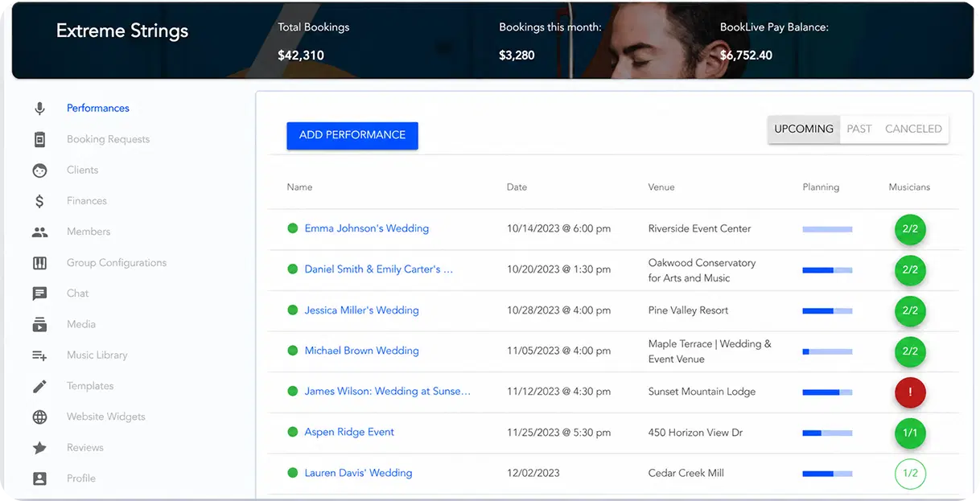Click the 1/2 musicians badge for Lauren Davis
This screenshot has height=501, width=980.
910,474
